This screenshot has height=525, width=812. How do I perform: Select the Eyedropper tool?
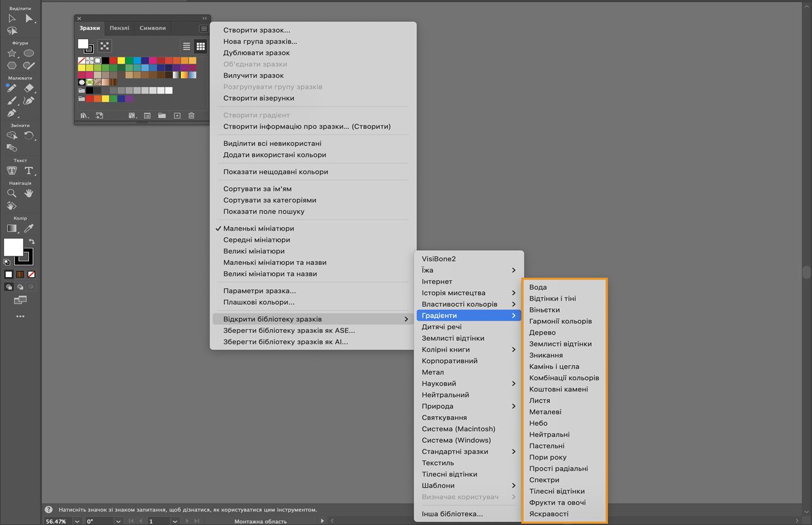coord(29,228)
